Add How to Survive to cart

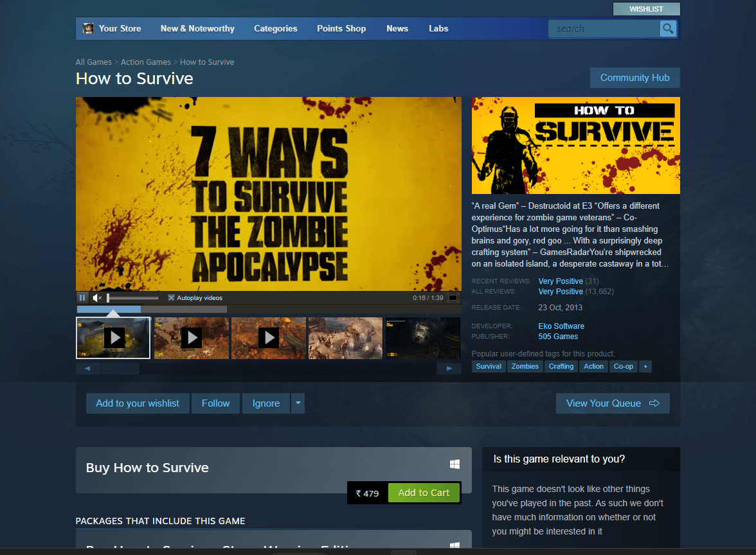click(x=424, y=493)
